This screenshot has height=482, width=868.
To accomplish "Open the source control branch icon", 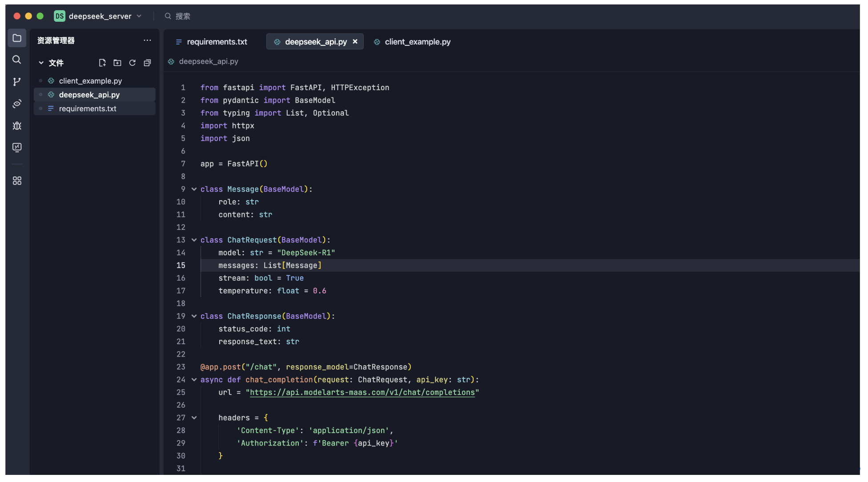I will 17,82.
